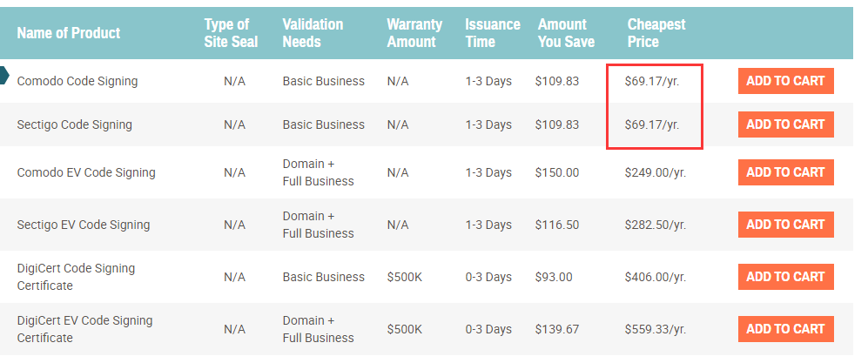
Task: Click the $559.33/yr. price for DigiCert EV
Action: coord(656,329)
